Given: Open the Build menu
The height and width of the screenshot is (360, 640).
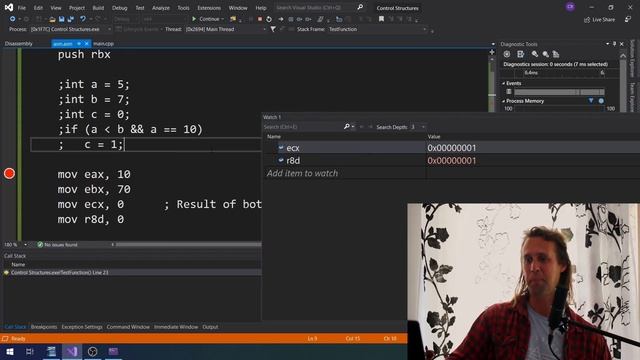Looking at the screenshot, I should pyautogui.click(x=98, y=8).
